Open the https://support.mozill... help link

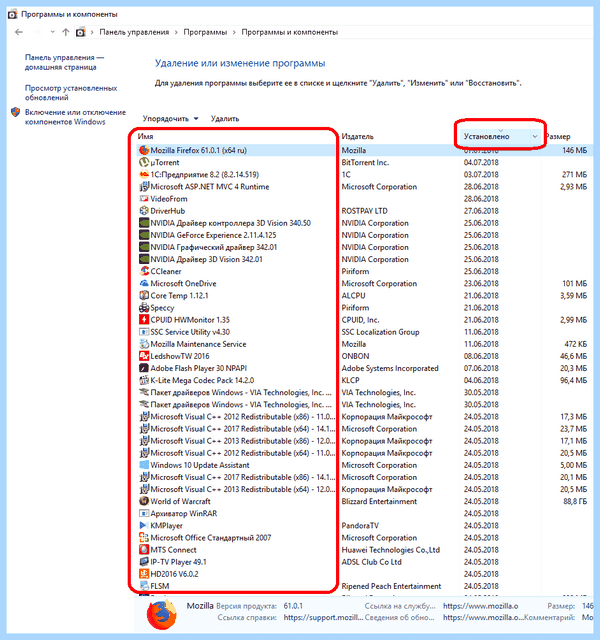click(x=323, y=618)
